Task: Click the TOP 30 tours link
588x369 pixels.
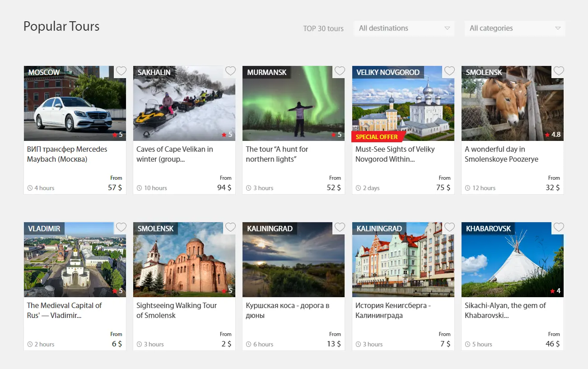Action: coord(323,28)
